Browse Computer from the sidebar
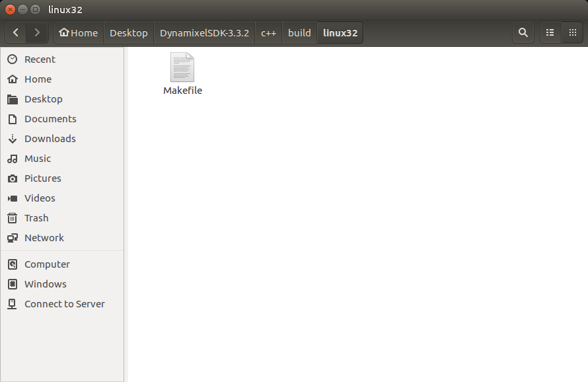 46,264
